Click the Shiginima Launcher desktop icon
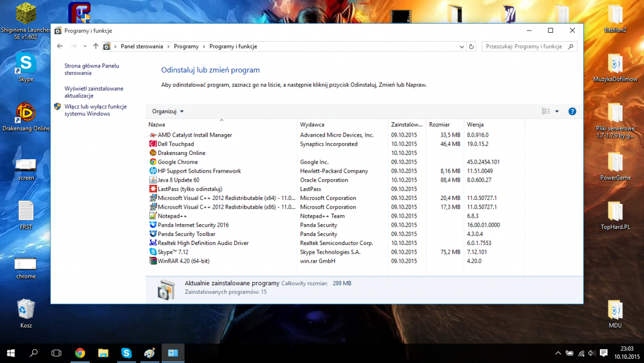The height and width of the screenshot is (363, 644). click(x=26, y=21)
